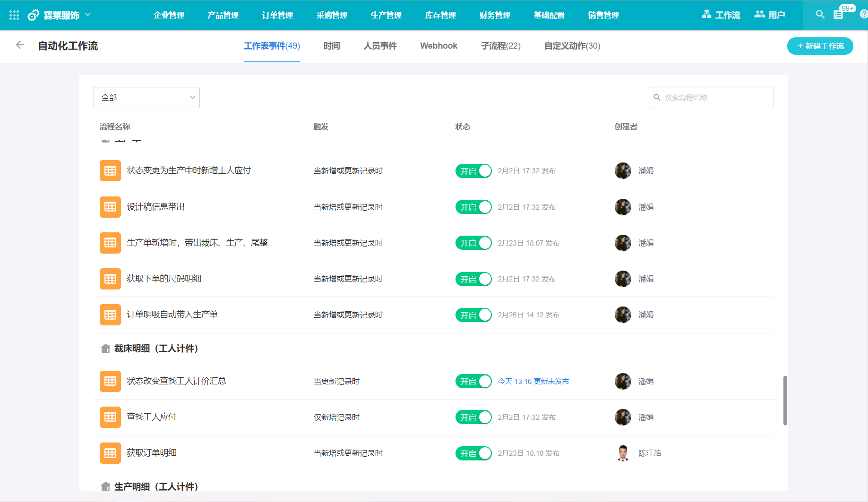Open the 生产管理 menu
868x502 pixels.
tap(386, 15)
